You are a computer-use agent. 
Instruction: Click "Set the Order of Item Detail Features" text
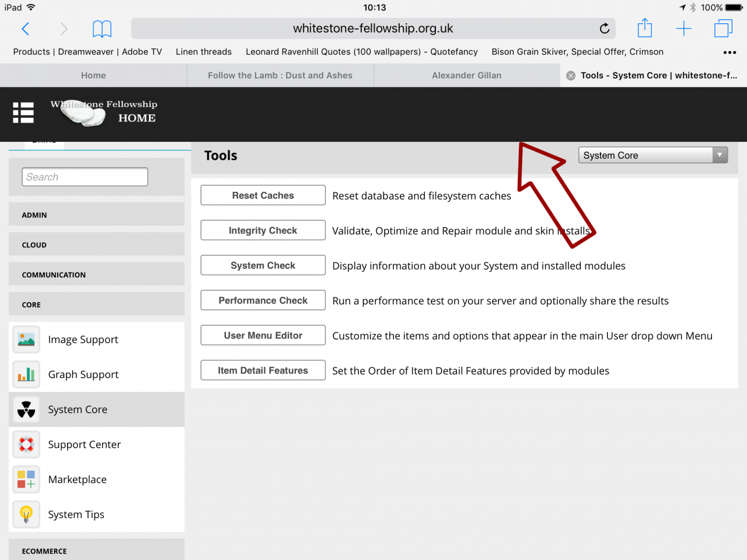click(470, 371)
